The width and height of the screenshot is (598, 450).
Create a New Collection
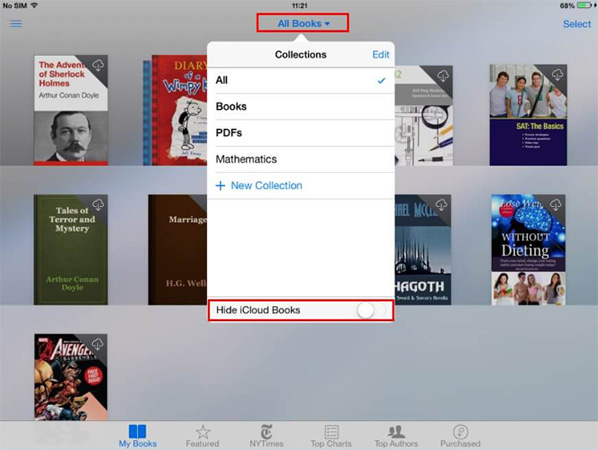point(301,186)
